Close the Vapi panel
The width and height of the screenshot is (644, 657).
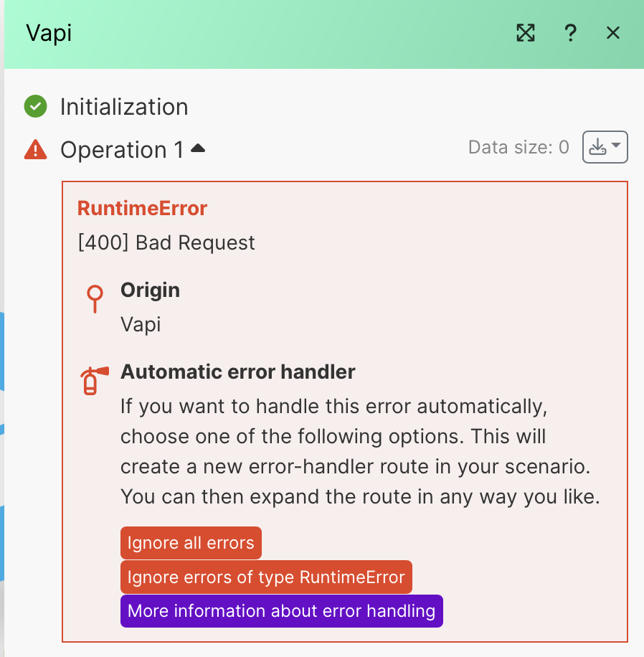[612, 33]
